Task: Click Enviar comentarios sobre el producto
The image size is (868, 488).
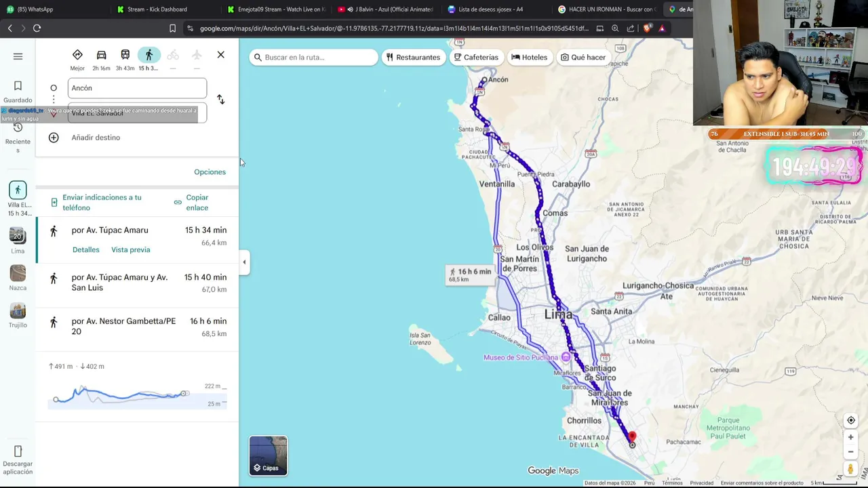Action: 762,483
